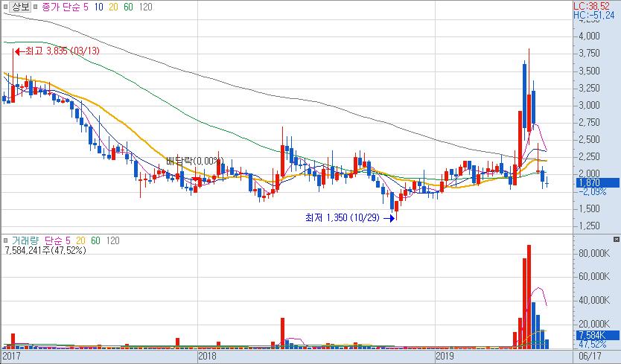Image resolution: width=621 pixels, height=364 pixels.
Task: Click the 60,000K volume axis label
Action: coord(594,276)
